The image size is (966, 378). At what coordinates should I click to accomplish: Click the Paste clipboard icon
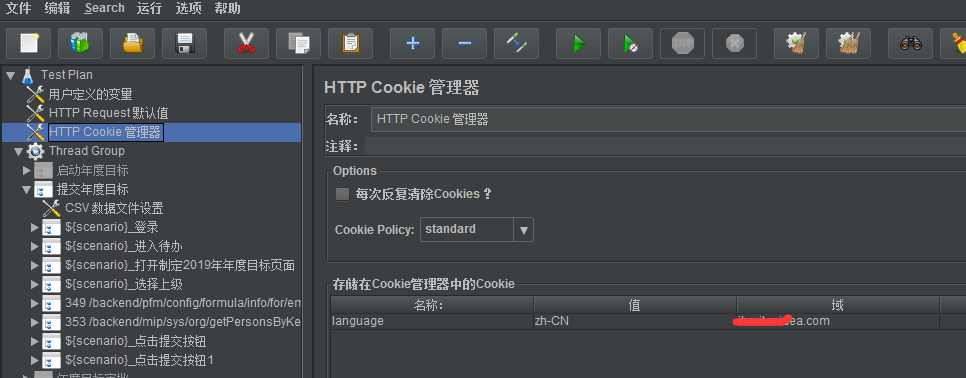tap(351, 44)
